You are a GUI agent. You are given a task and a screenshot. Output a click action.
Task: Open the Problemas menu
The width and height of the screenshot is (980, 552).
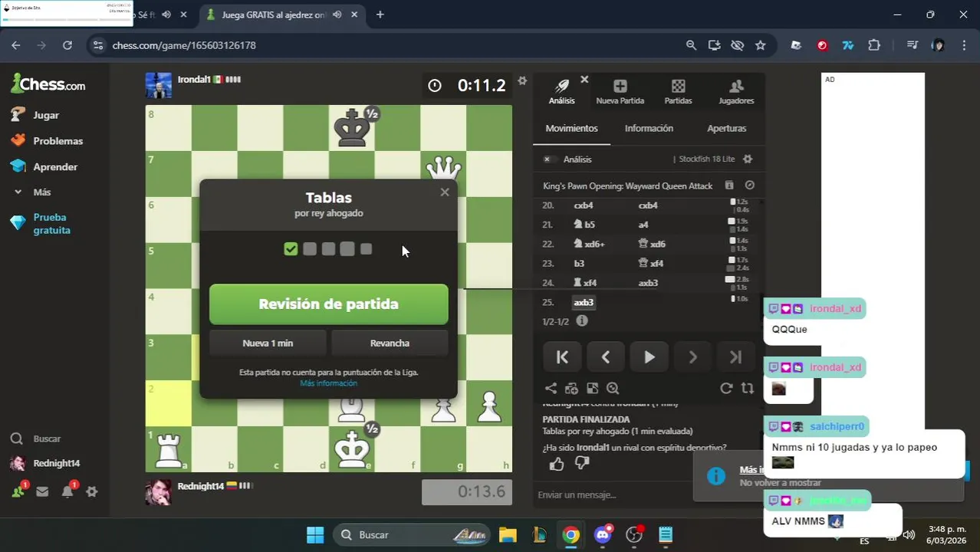(58, 141)
